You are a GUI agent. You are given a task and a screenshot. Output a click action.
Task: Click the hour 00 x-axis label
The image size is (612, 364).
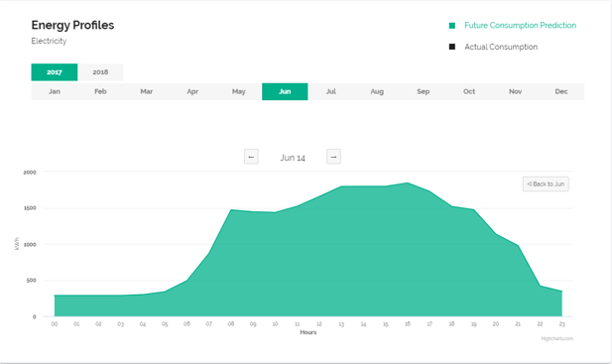pyautogui.click(x=55, y=324)
